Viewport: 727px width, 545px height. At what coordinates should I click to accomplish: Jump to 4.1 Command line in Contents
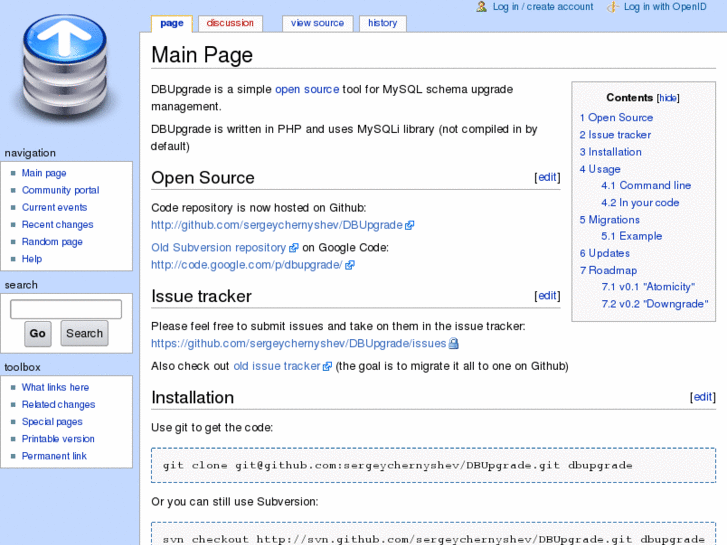point(646,186)
